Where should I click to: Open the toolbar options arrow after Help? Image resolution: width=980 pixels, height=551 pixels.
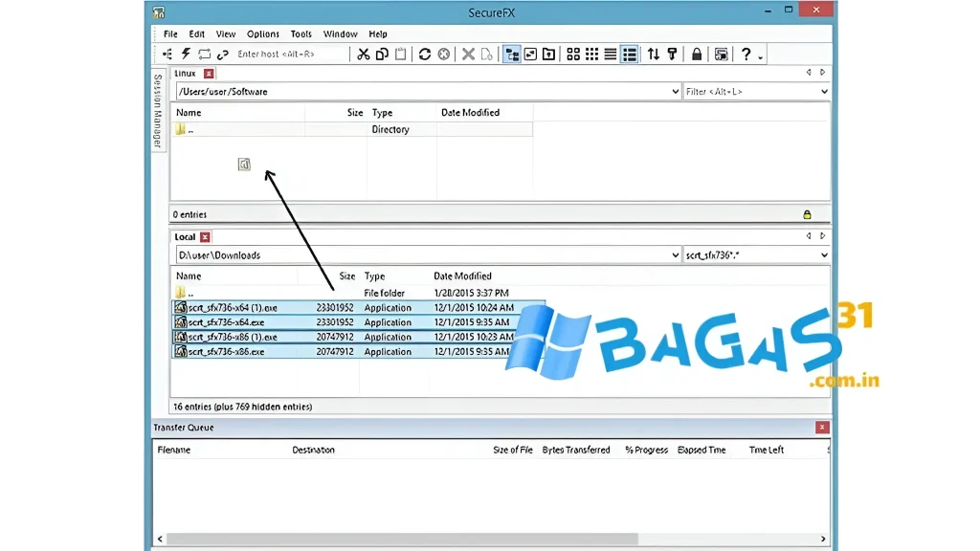[x=761, y=57]
